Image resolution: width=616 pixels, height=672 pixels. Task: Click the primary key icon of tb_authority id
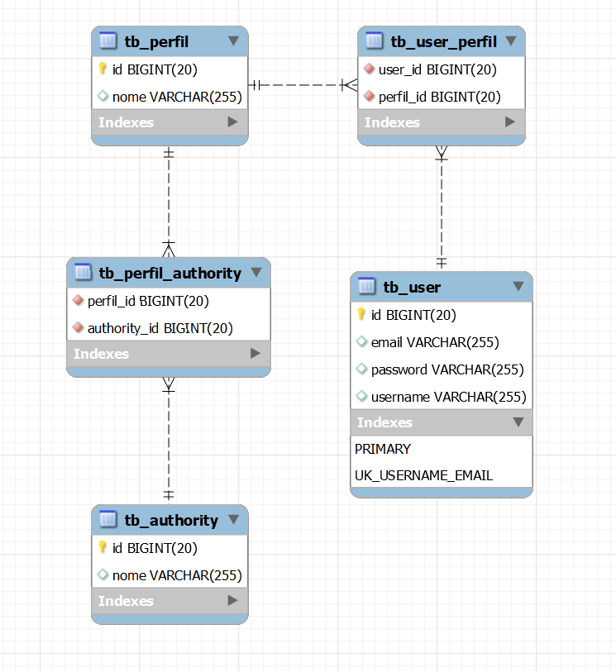point(102,547)
